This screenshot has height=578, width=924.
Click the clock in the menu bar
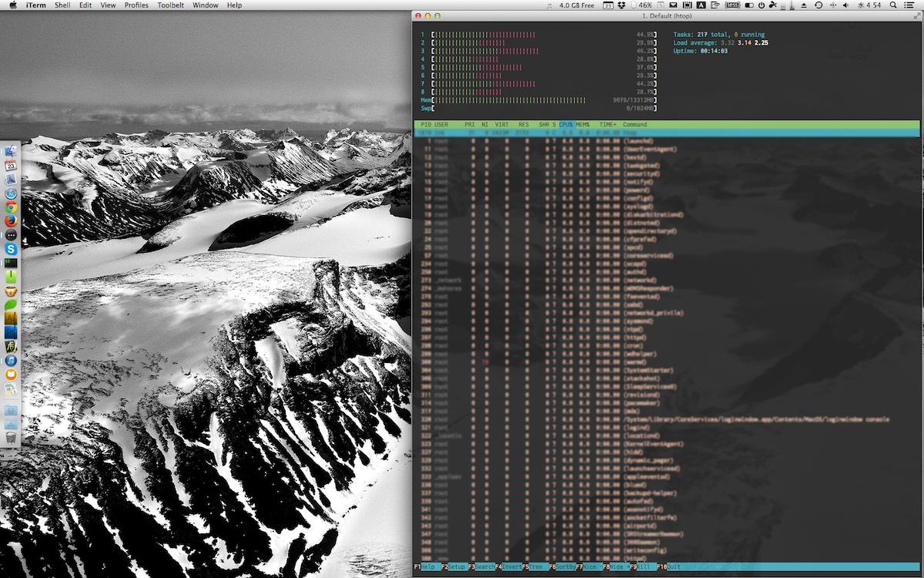[x=869, y=5]
